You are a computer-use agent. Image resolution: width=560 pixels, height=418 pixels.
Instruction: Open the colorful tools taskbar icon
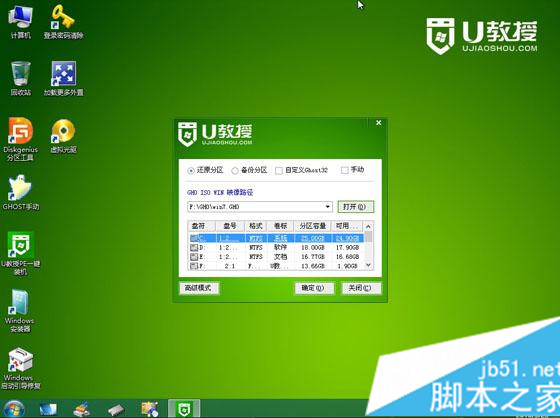pos(150,409)
